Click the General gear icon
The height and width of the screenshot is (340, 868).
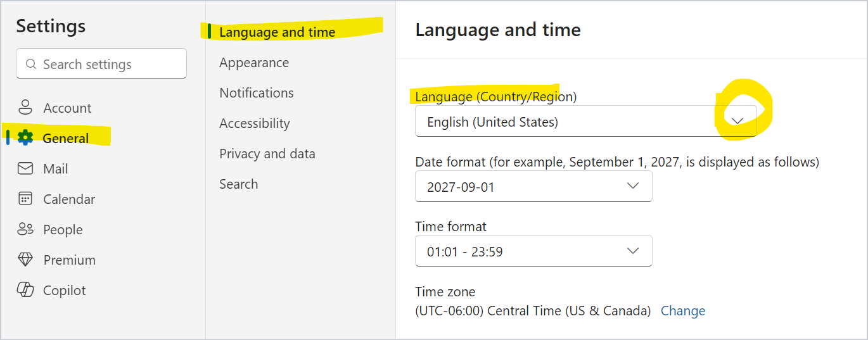[25, 138]
